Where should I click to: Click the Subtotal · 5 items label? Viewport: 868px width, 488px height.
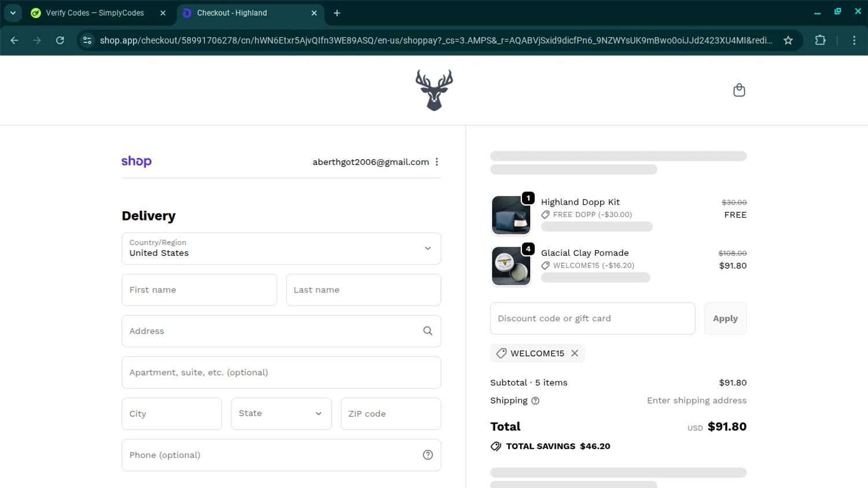[x=529, y=383]
